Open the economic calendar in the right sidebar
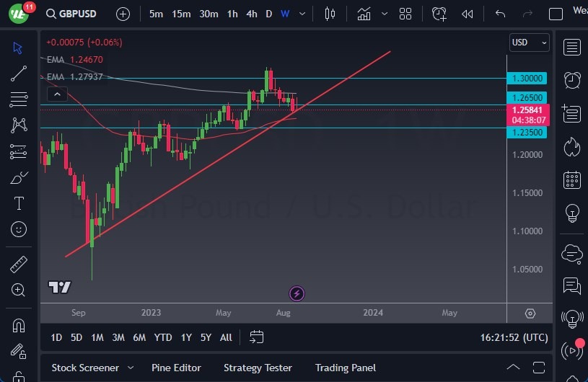Viewport: 588px width, 382px height. (572, 179)
